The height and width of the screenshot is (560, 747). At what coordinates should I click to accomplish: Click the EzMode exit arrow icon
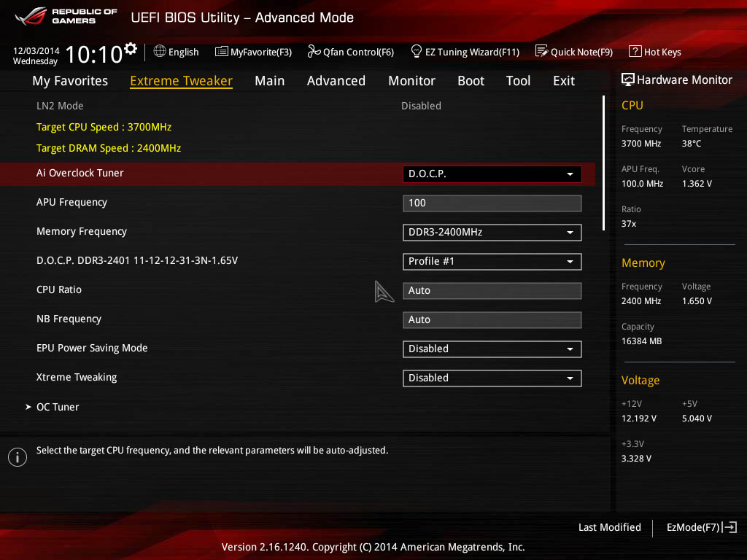[730, 527]
